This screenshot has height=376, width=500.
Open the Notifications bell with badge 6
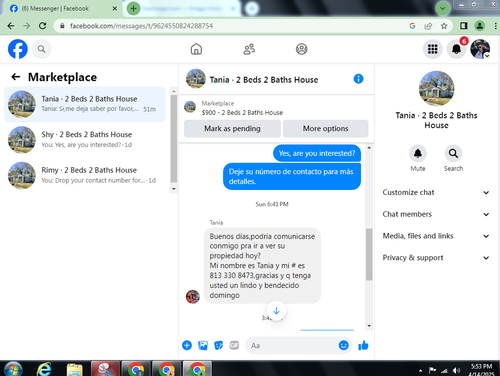click(456, 49)
